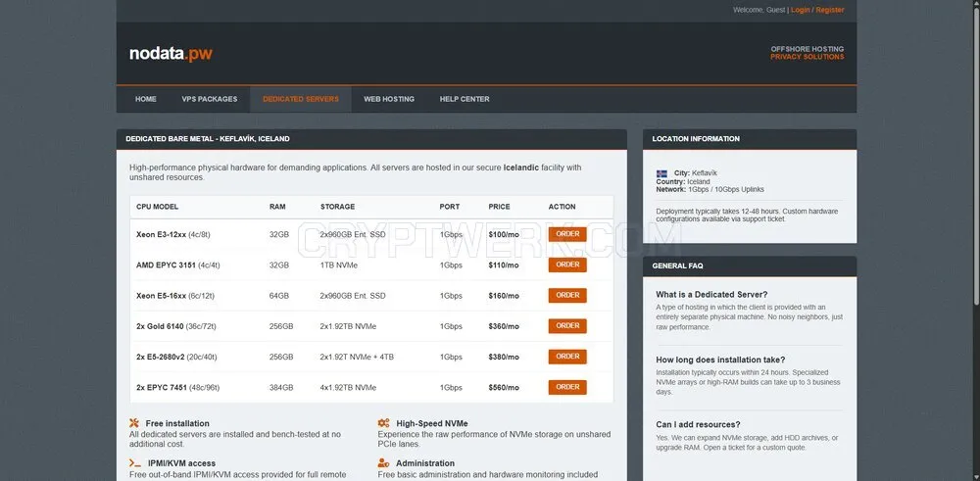980x481 pixels.
Task: Click the 64GB RAM cell
Action: click(x=279, y=296)
